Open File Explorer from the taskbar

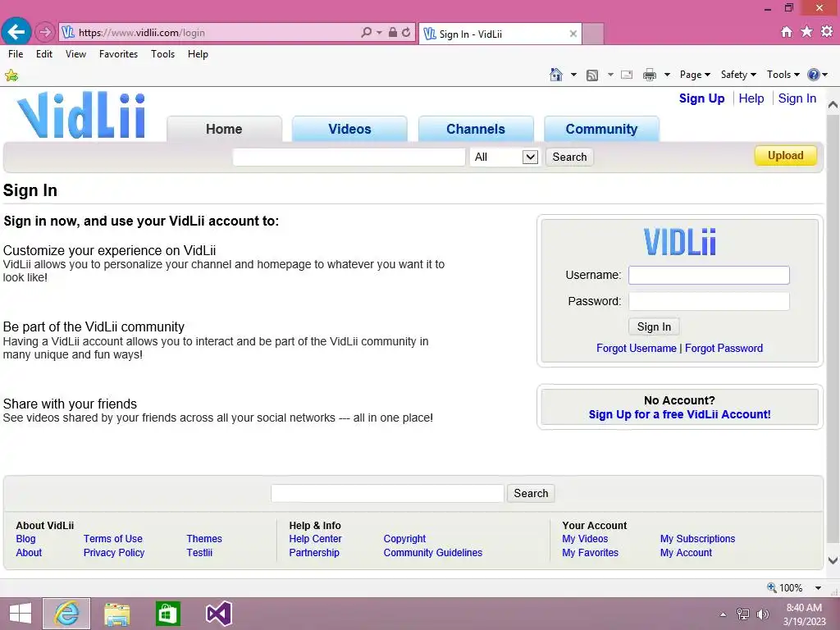116,614
